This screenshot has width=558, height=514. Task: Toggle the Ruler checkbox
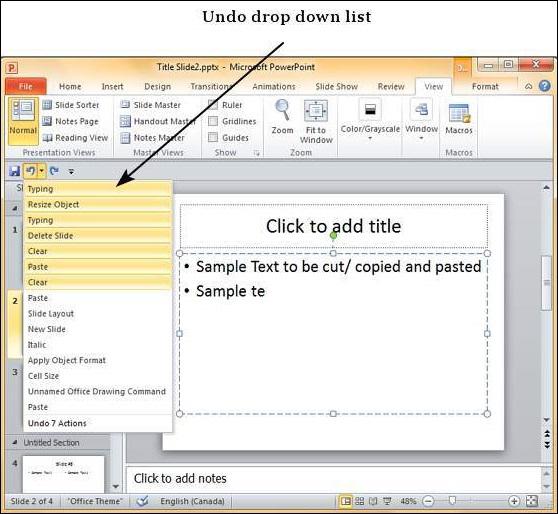213,105
